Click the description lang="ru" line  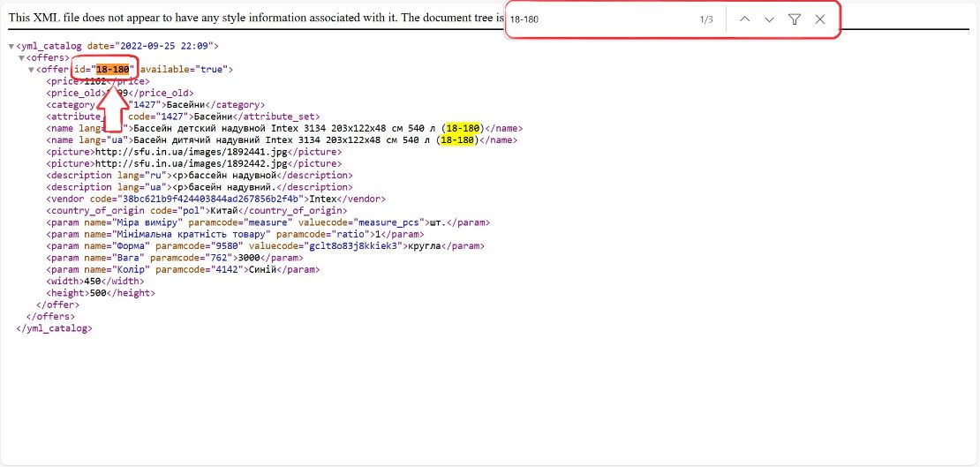click(x=199, y=175)
